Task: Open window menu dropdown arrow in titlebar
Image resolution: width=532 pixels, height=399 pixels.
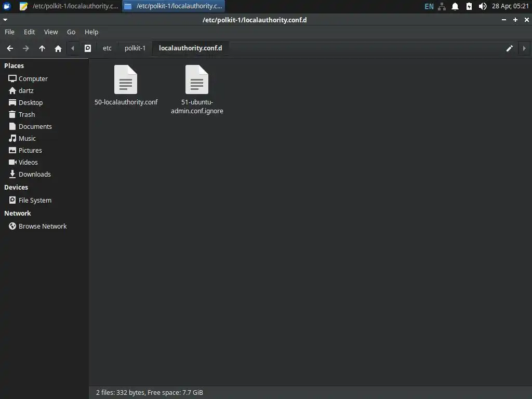Action: (5, 20)
